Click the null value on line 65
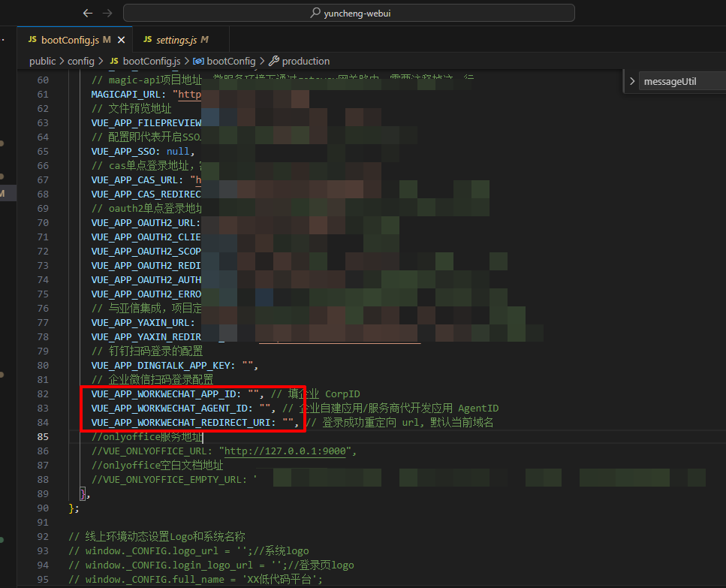This screenshot has height=588, width=726. tap(178, 152)
